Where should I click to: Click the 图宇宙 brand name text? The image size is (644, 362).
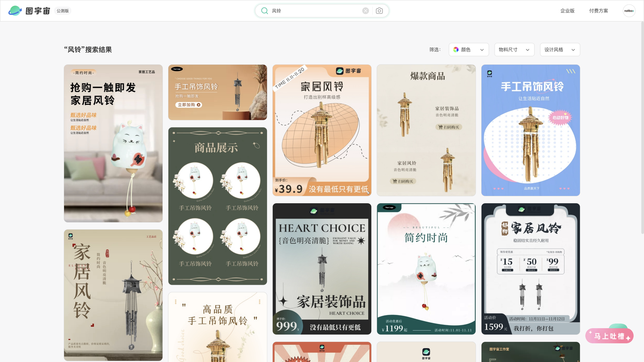coord(38,11)
